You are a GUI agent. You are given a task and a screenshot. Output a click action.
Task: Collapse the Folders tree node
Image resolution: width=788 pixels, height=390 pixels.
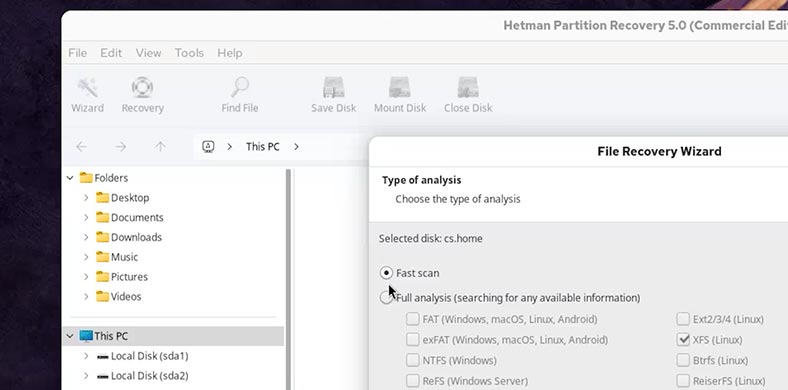coord(70,177)
